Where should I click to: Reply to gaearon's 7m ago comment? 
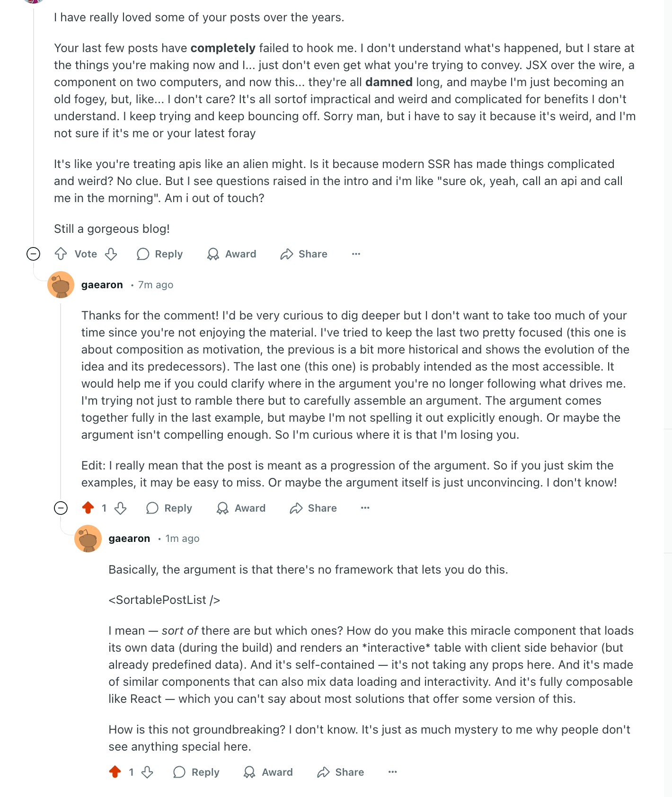tap(169, 508)
